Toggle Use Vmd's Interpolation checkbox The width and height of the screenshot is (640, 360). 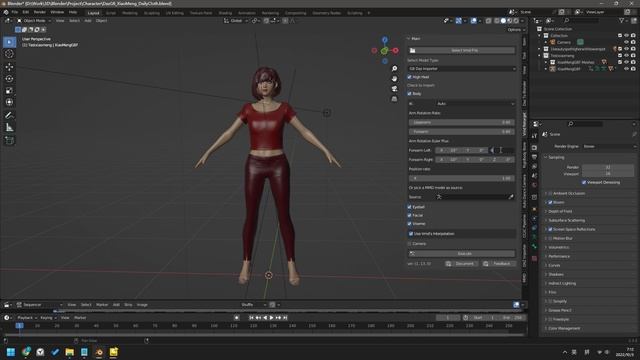411,234
